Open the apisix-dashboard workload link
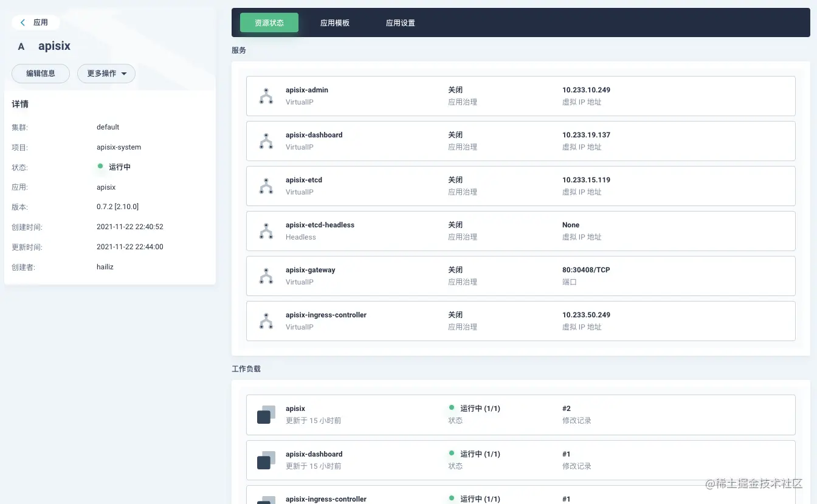 pos(314,454)
